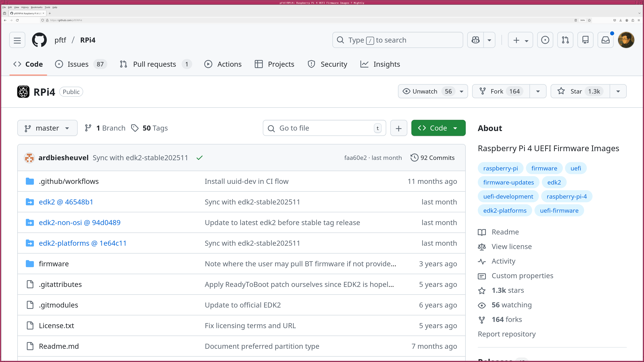Expand the green Code dropdown
The image size is (644, 362).
tap(438, 128)
